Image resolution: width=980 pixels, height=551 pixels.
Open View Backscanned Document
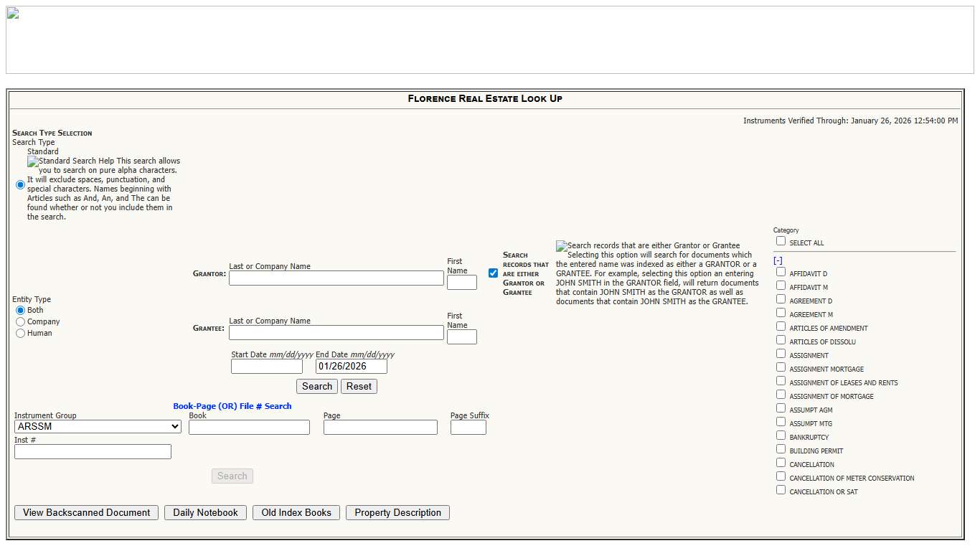tap(86, 512)
